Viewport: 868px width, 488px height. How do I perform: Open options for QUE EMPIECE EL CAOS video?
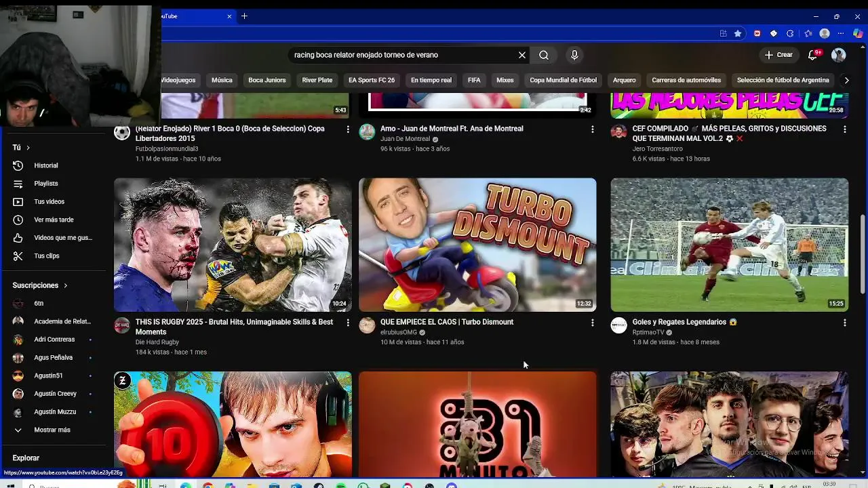coord(592,323)
